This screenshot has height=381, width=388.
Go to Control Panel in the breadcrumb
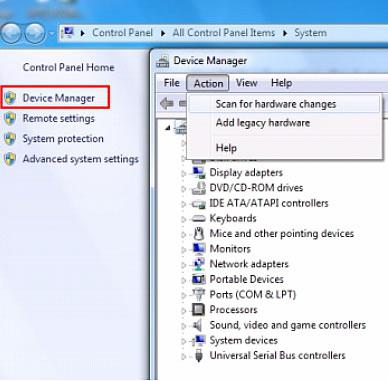[122, 33]
